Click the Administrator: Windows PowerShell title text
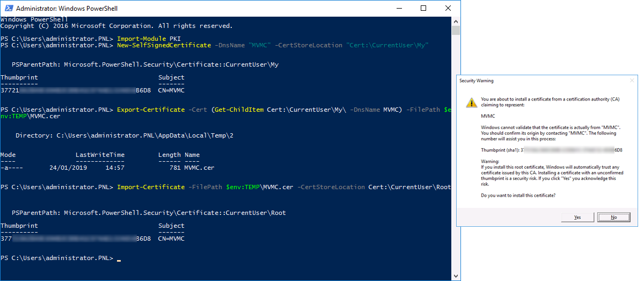 [x=67, y=9]
